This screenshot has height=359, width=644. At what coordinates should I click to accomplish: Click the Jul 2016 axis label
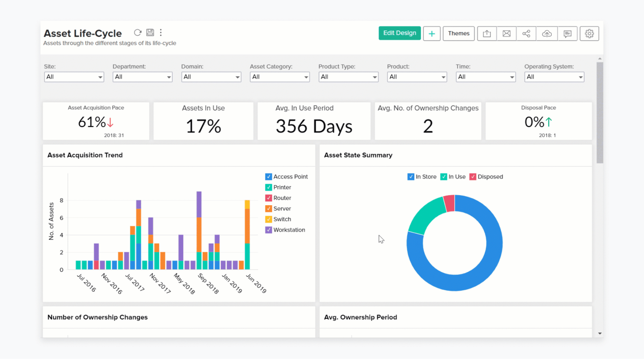click(x=86, y=283)
